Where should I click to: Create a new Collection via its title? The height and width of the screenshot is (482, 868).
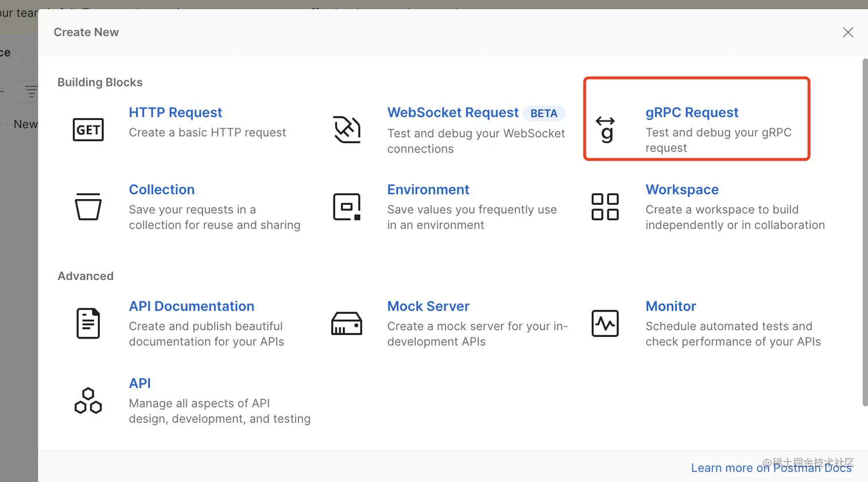[x=161, y=189]
